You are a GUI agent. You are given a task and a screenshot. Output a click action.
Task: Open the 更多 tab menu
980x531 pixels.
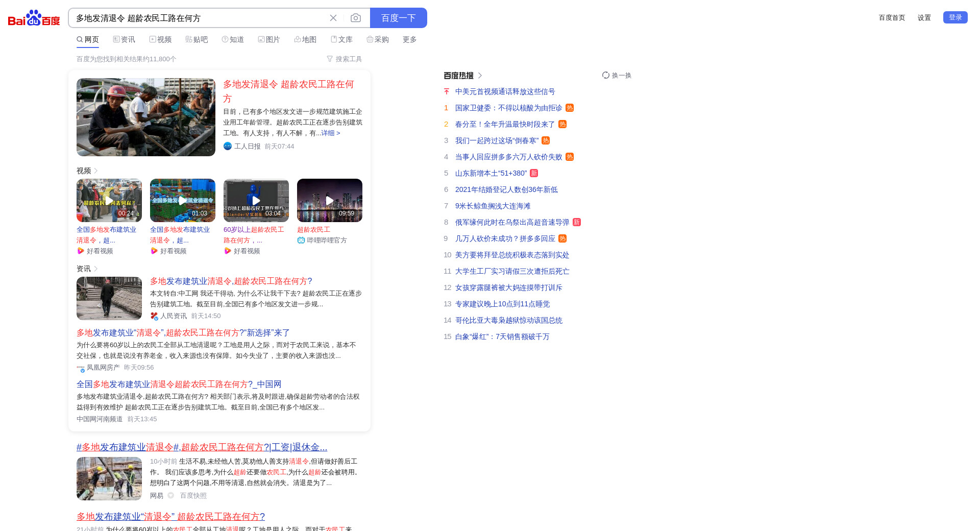point(409,39)
